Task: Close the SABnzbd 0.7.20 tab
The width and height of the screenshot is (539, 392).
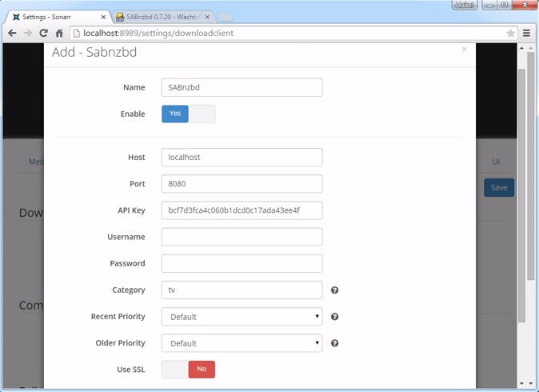Action: [x=207, y=17]
